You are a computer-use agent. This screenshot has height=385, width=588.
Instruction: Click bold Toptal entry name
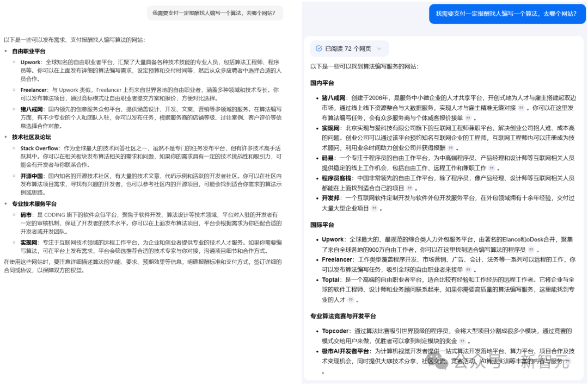(x=330, y=280)
